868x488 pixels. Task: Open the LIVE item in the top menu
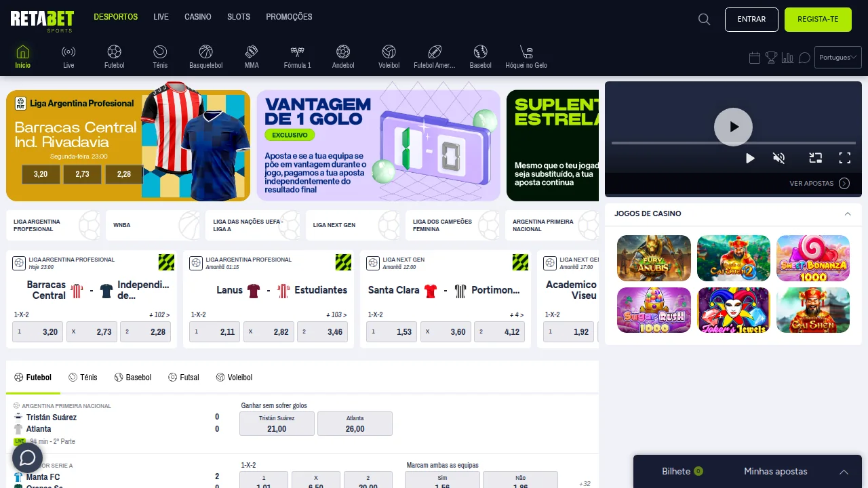[161, 17]
